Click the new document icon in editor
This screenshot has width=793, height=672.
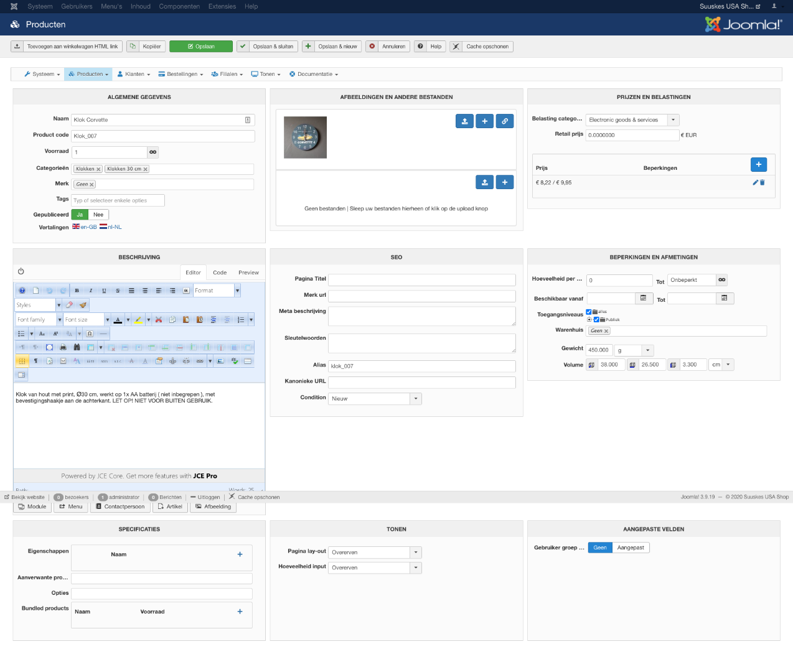tap(35, 291)
